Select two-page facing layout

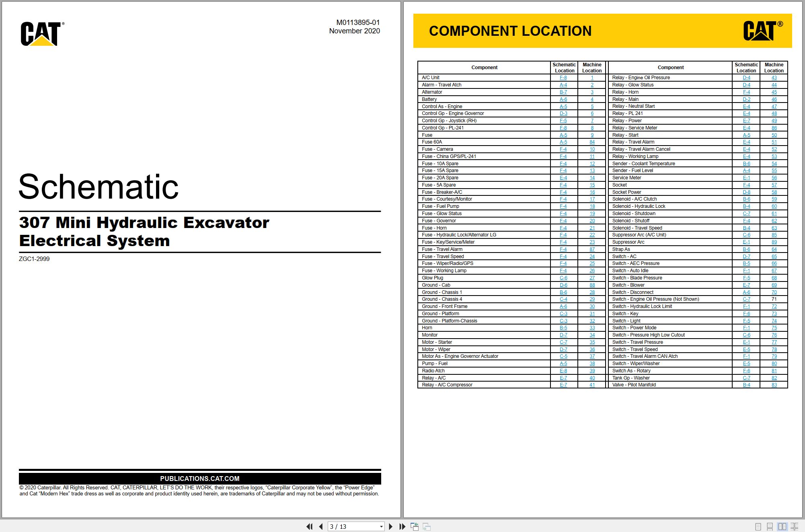[782, 526]
